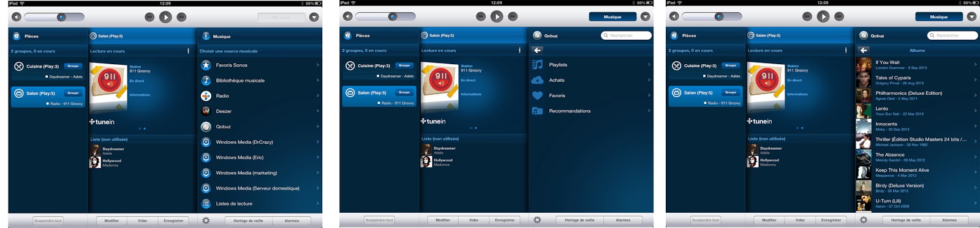Select Musique tab in Qobuz menu screen
Image resolution: width=980 pixels, height=228 pixels.
tap(612, 17)
